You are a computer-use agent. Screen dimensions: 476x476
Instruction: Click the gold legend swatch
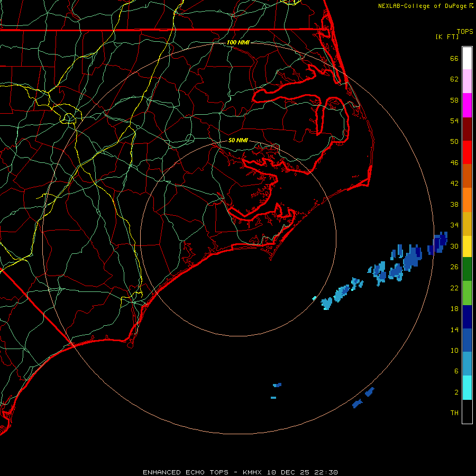(467, 224)
